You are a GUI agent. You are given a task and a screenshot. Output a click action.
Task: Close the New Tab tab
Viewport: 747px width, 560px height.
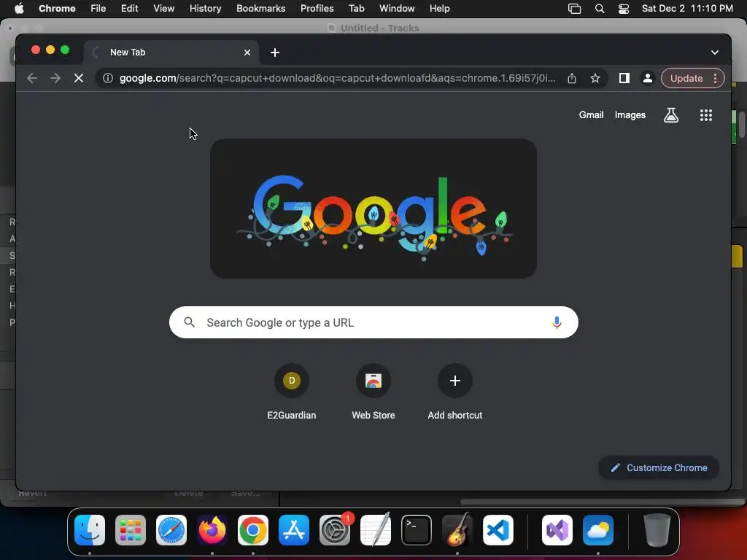pos(247,52)
